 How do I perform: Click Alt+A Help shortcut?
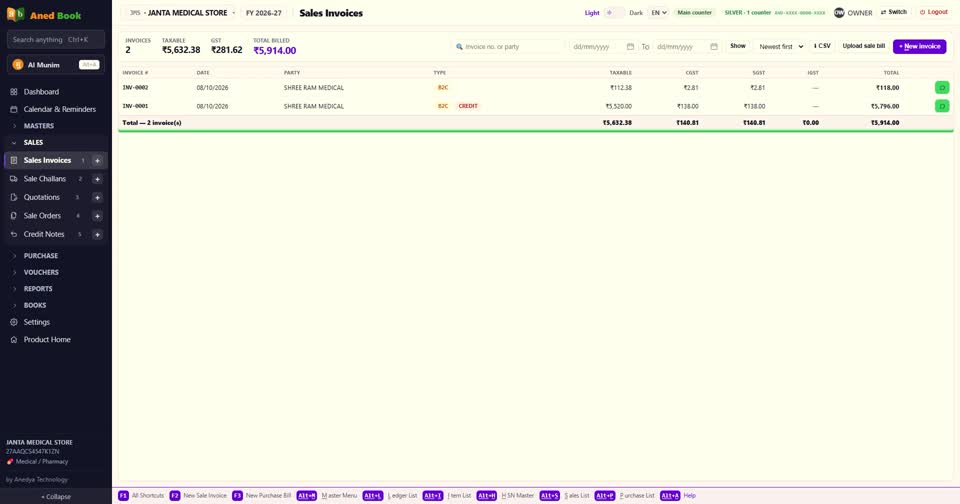coord(678,495)
